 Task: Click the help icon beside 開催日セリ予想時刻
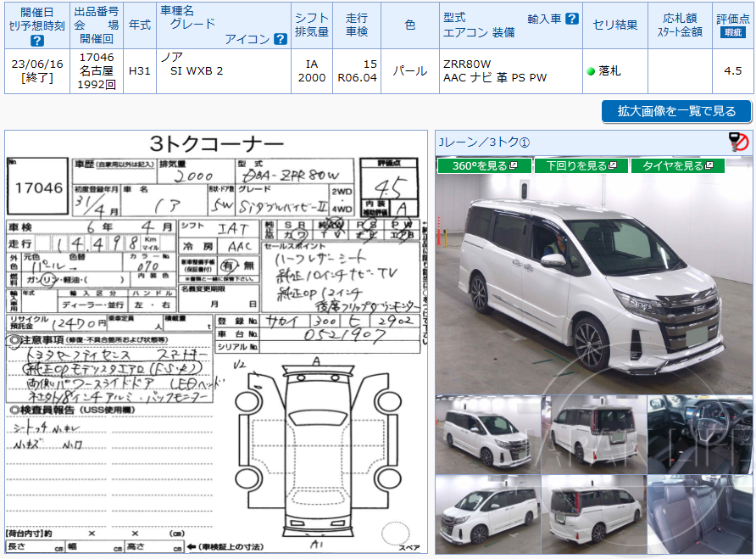[37, 41]
